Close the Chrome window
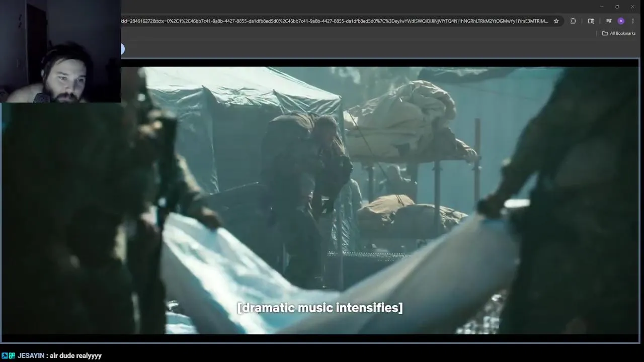The image size is (644, 362). tap(632, 7)
